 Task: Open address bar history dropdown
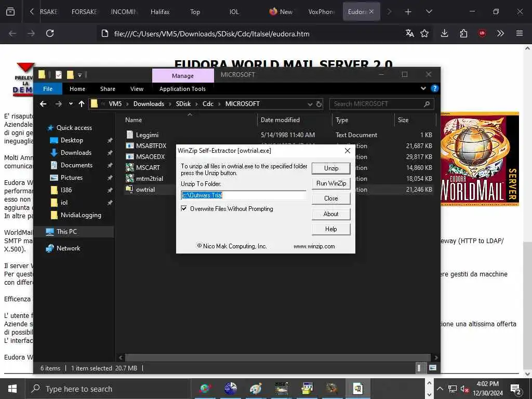(x=310, y=104)
